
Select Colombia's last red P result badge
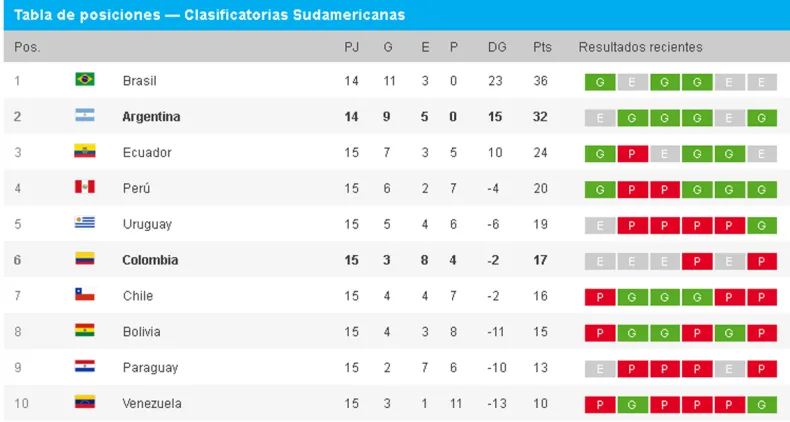click(761, 261)
